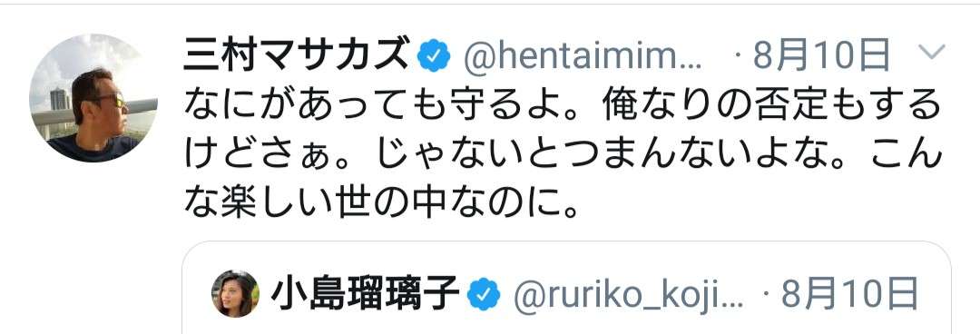Screen dimensions: 980x334
Task: Click the verified badge beside 三村マサカズ
Action: tap(434, 56)
